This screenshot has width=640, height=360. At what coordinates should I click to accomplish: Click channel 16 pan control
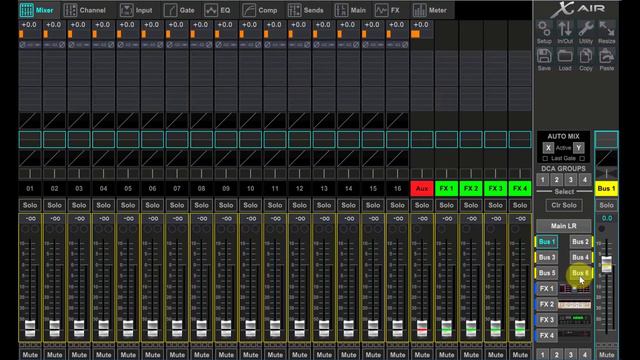pos(397,173)
